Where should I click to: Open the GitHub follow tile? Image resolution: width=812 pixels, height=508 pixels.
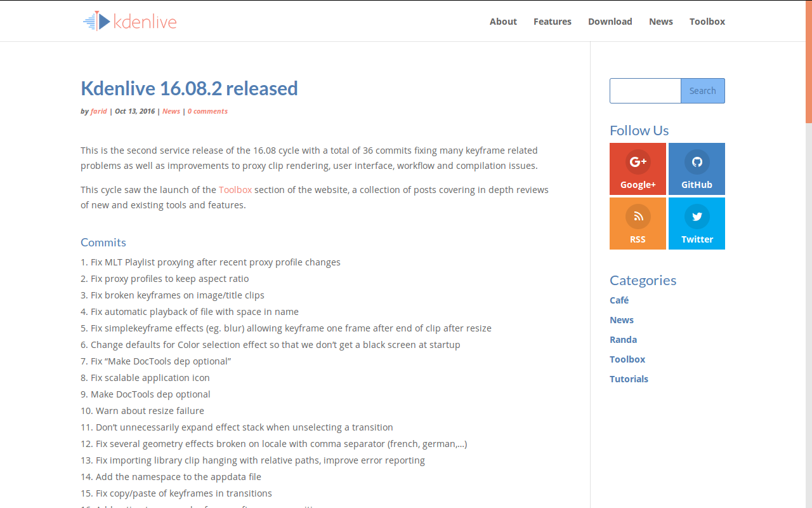(697, 169)
